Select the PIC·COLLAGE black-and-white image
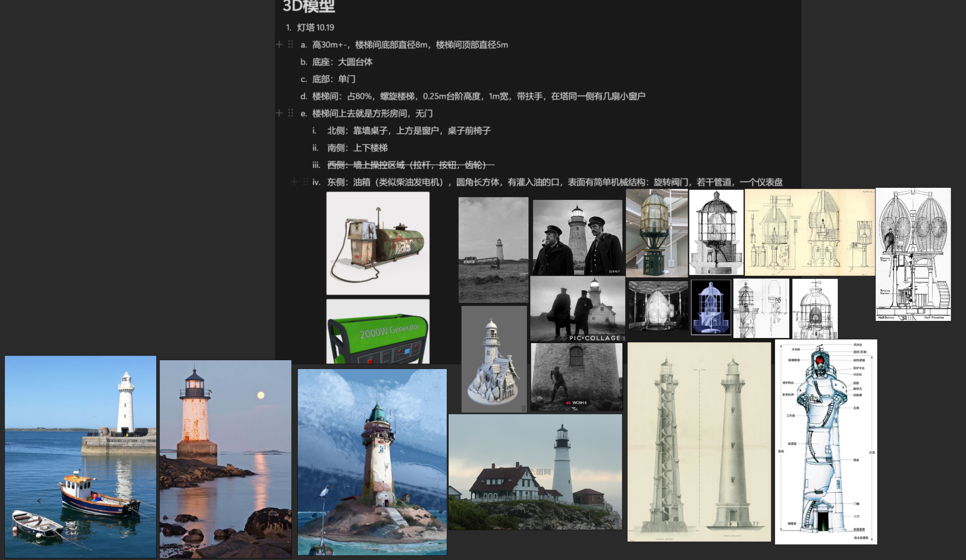The height and width of the screenshot is (560, 966). [x=578, y=309]
